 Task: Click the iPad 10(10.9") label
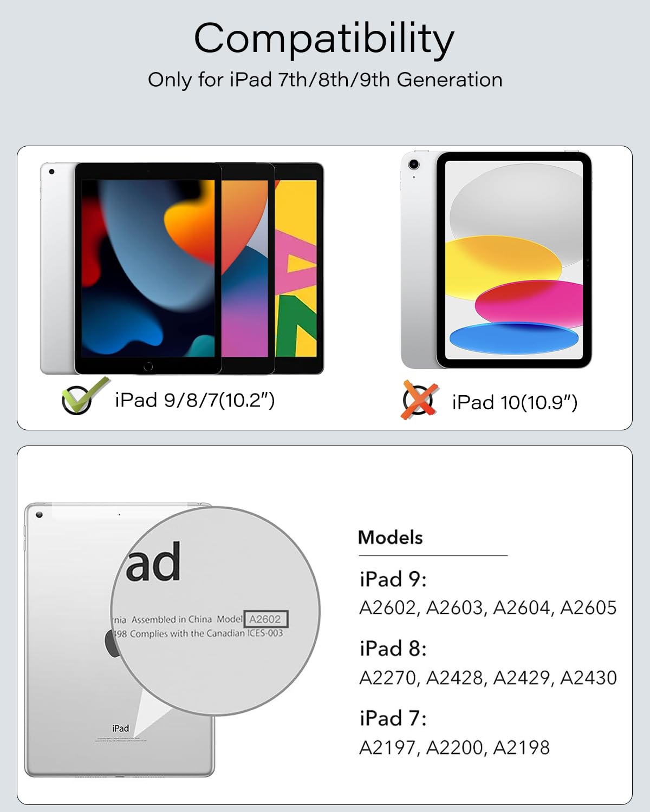515,402
